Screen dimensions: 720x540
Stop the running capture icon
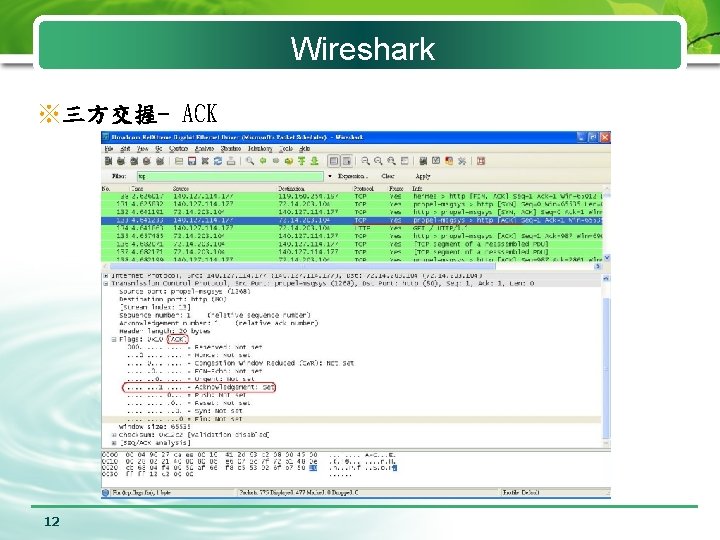coord(146,161)
